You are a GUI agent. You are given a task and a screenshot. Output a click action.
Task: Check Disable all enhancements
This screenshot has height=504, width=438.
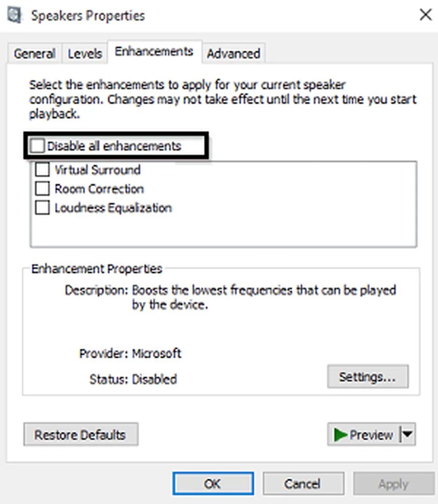point(37,146)
